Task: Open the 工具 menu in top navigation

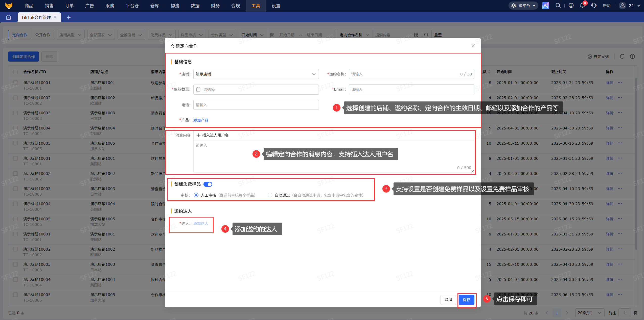Action: 256,6
